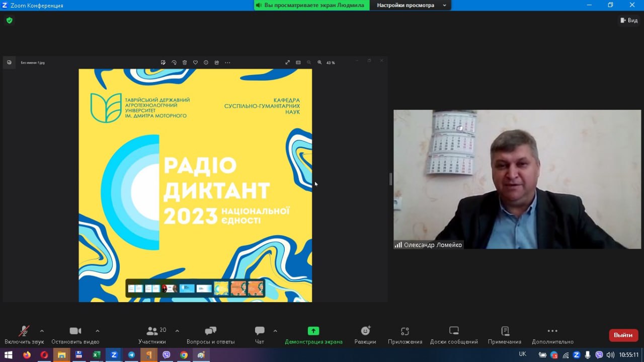Open Telegram from the Windows taskbar
This screenshot has width=644, height=362.
[x=131, y=355]
